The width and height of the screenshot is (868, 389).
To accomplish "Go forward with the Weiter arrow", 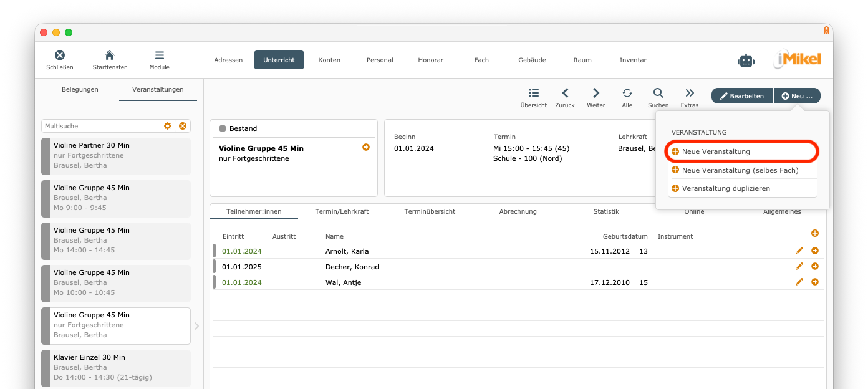I will tap(596, 94).
